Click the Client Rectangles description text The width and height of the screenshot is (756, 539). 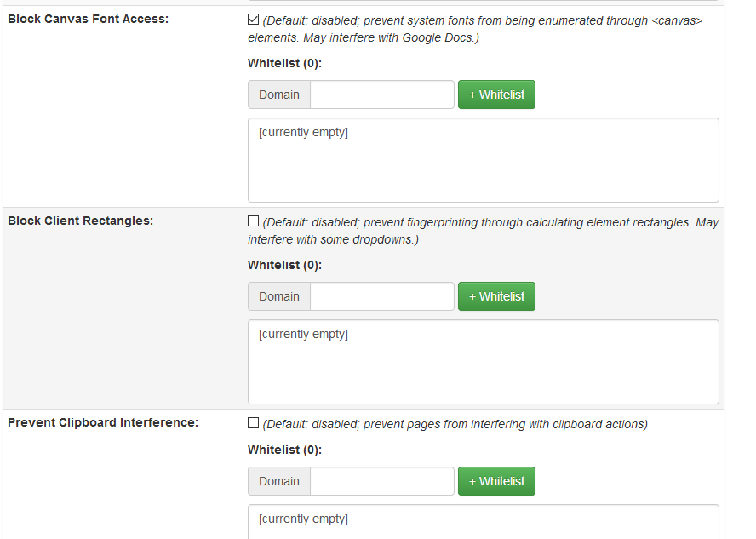490,231
